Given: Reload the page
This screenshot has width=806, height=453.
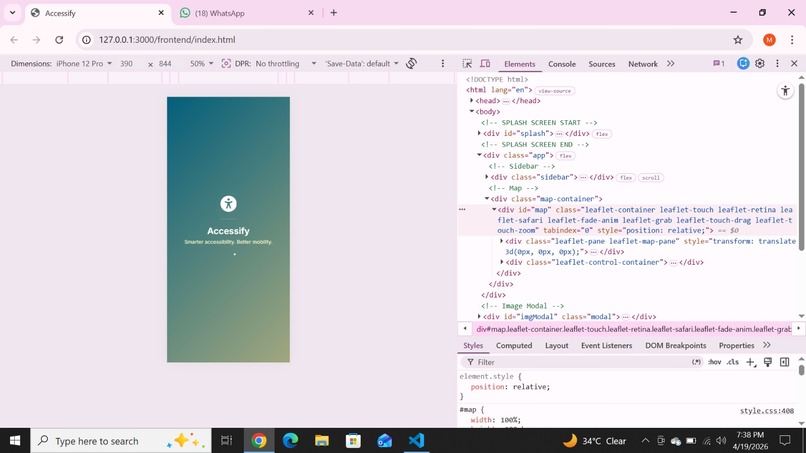Looking at the screenshot, I should tap(59, 40).
